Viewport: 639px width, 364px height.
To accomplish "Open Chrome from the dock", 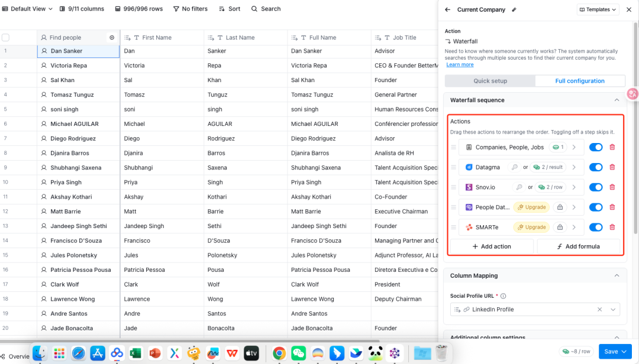I will point(279,353).
